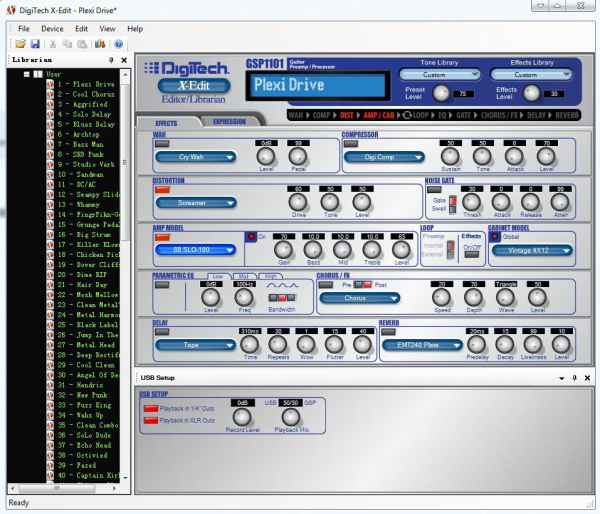This screenshot has width=600, height=514.
Task: Toggle the Reverb on/off switch
Action: coord(389,332)
